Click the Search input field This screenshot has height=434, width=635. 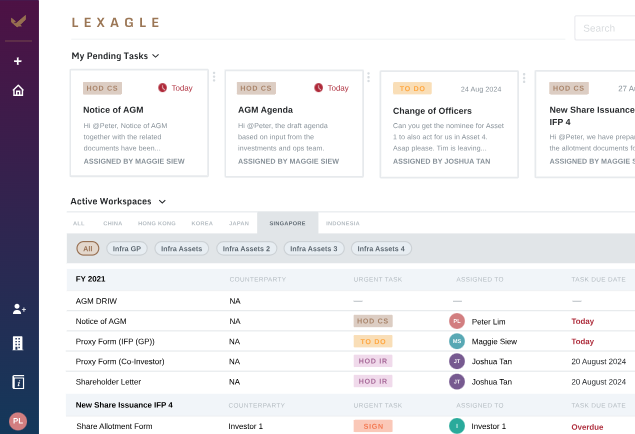pyautogui.click(x=605, y=28)
